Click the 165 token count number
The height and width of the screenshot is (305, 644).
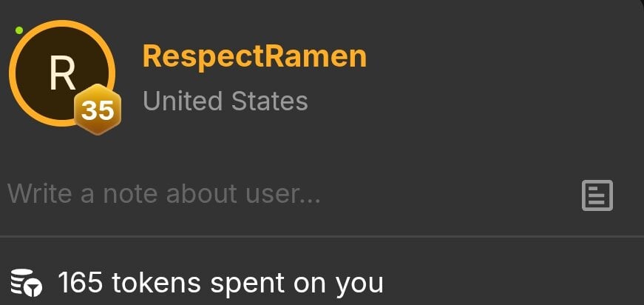(80, 282)
